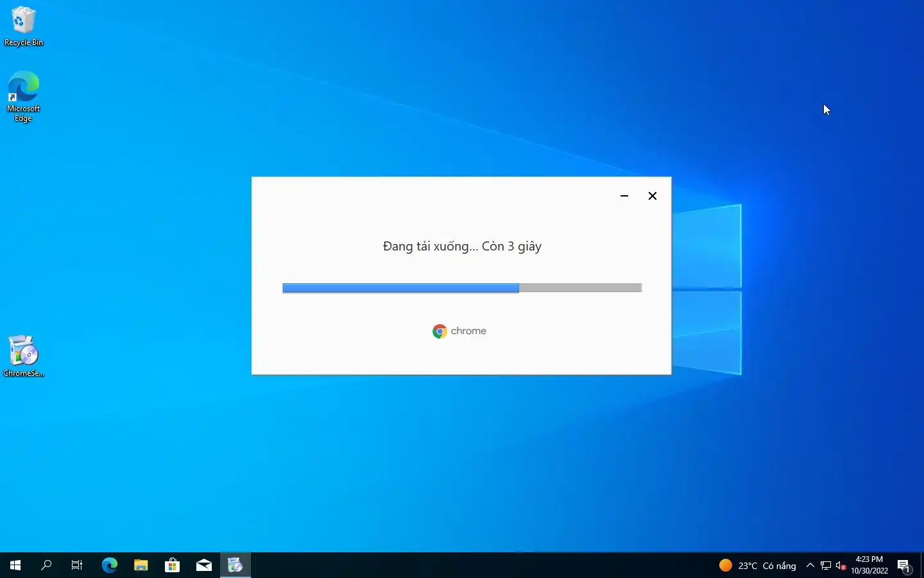Open Task View from taskbar
924x578 pixels.
[77, 565]
